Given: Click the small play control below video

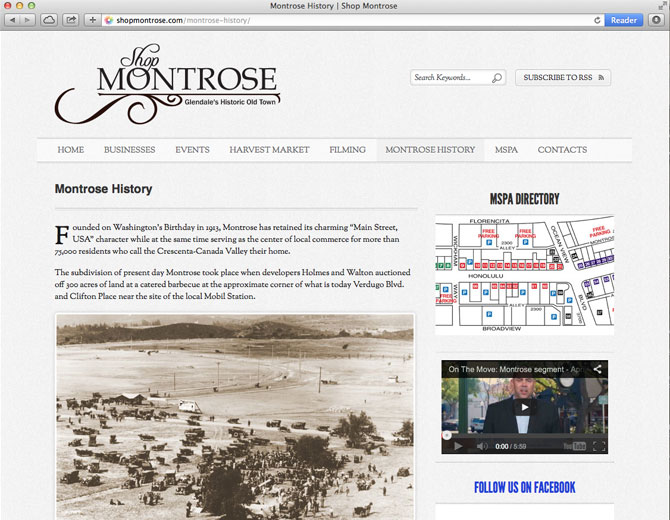Looking at the screenshot, I should click(458, 446).
